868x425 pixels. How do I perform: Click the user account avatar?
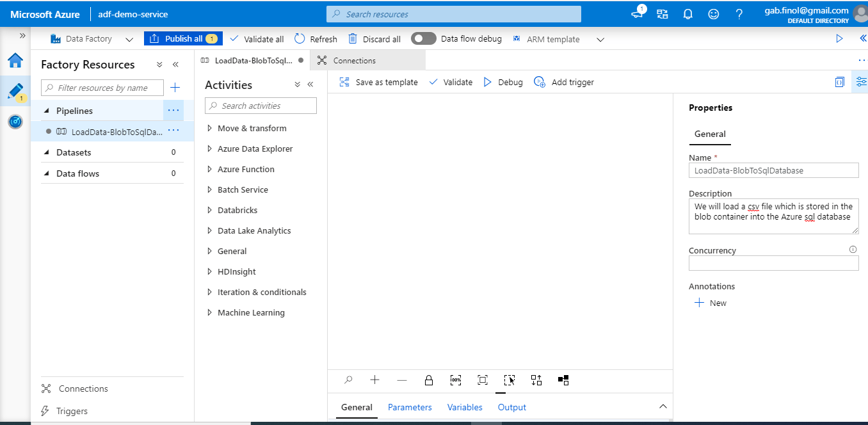[x=860, y=13]
